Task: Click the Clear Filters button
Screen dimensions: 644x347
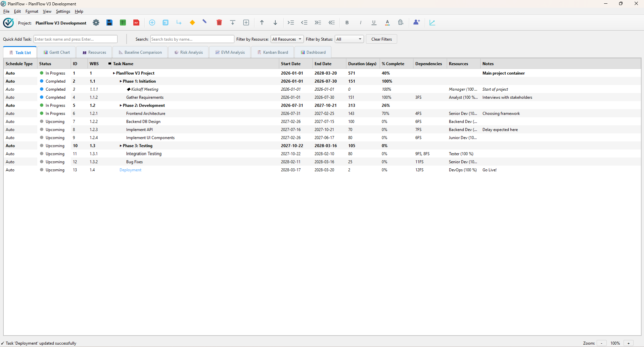Action: tap(381, 39)
